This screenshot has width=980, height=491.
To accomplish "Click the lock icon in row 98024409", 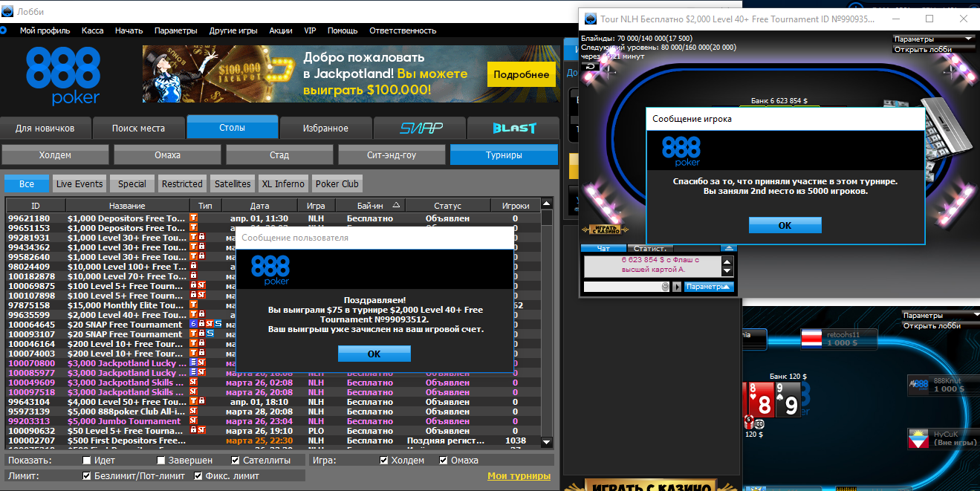I will 193,267.
